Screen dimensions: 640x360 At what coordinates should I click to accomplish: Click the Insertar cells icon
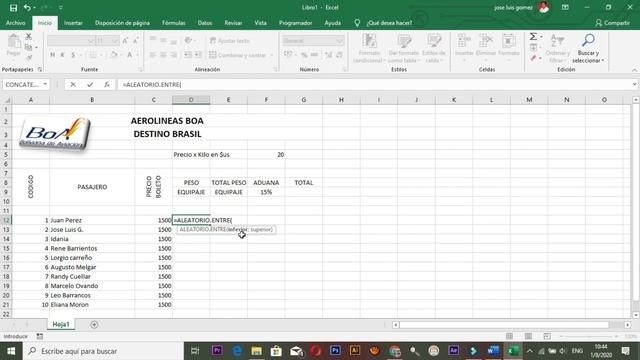464,41
